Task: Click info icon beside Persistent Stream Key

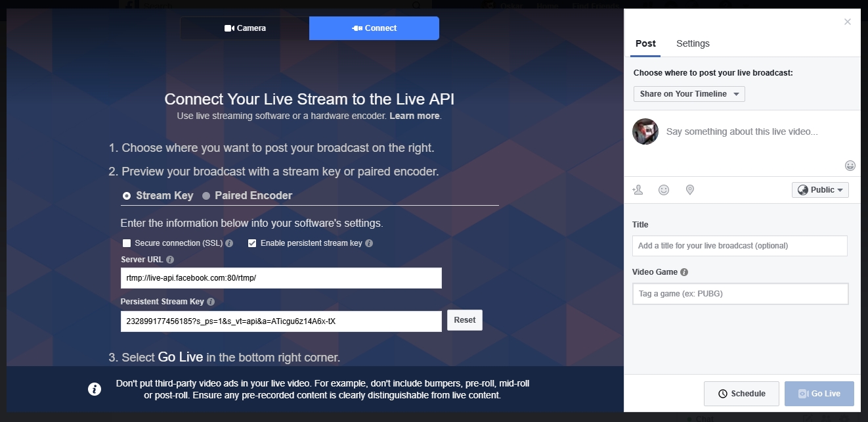Action: 211,302
